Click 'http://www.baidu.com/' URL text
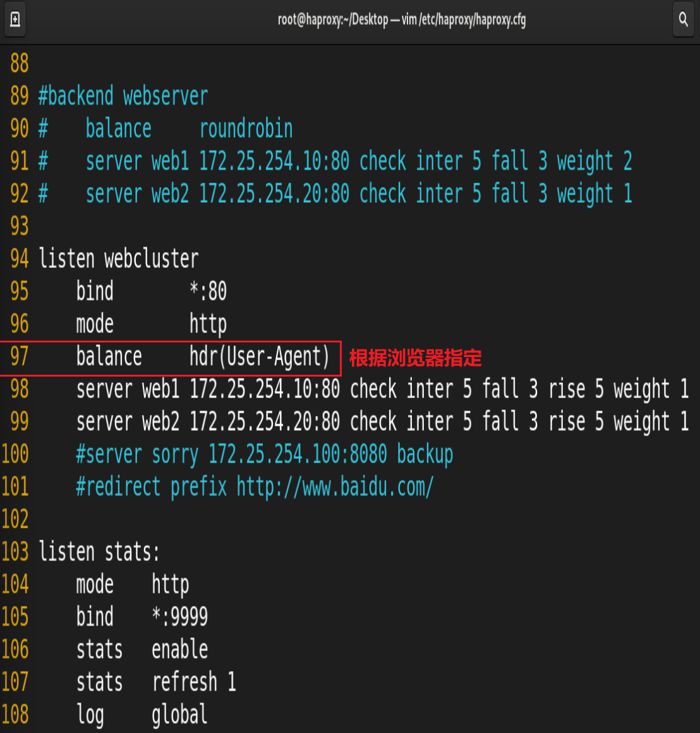Screen dimensions: 700x733 335,488
